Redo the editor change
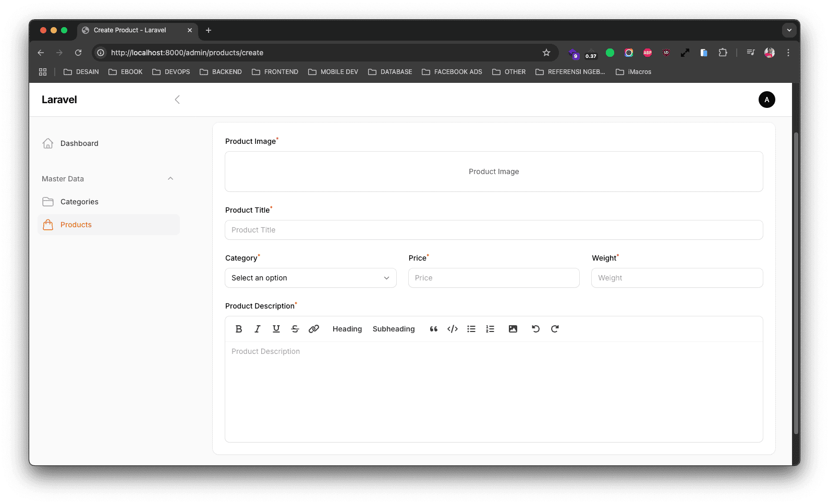829x504 pixels. coord(555,329)
